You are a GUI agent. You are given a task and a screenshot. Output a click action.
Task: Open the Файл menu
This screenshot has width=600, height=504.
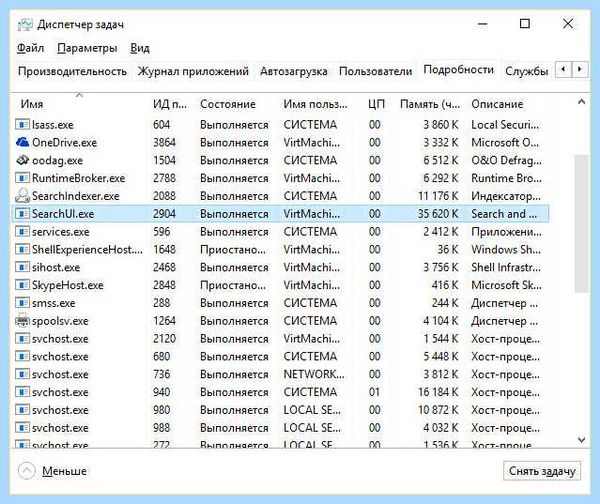coord(30,48)
